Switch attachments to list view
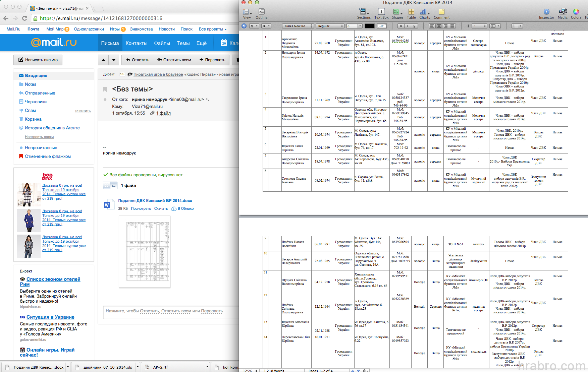The image size is (588, 372). [114, 185]
